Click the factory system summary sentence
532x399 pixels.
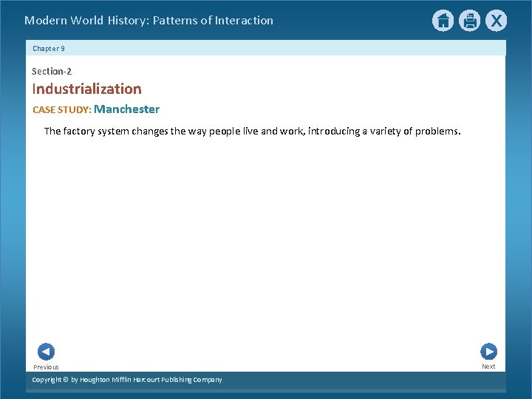click(x=253, y=132)
